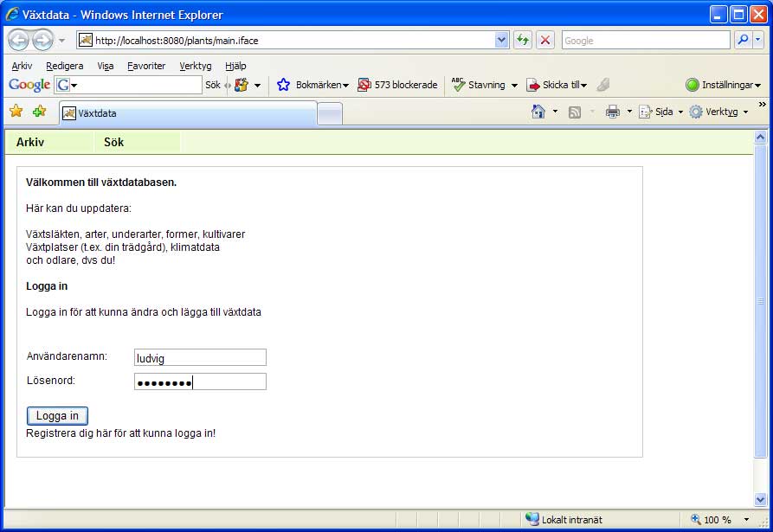Open the Home button dropdown arrow
The height and width of the screenshot is (532, 773).
(555, 112)
